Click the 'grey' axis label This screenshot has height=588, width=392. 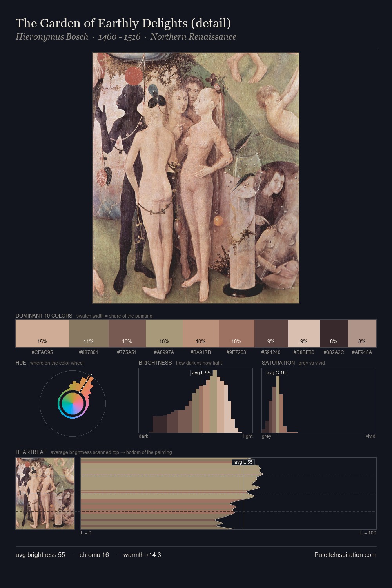[267, 436]
